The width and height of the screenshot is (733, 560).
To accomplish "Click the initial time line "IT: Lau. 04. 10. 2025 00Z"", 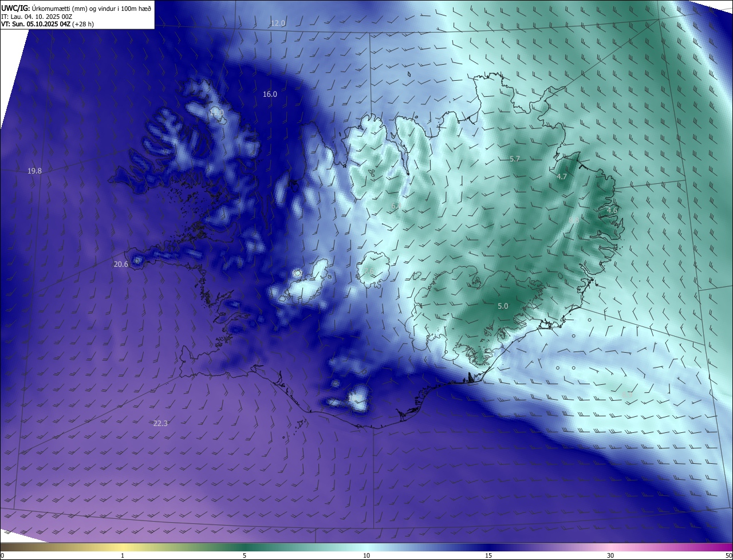I will pos(37,16).
